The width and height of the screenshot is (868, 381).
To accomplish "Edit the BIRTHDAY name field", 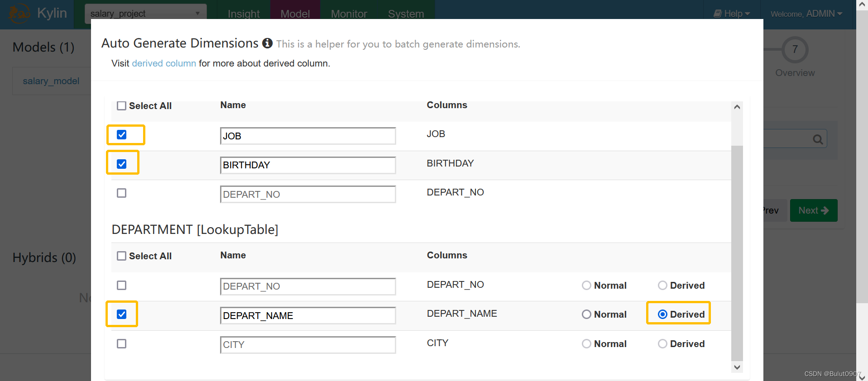I will tap(308, 165).
